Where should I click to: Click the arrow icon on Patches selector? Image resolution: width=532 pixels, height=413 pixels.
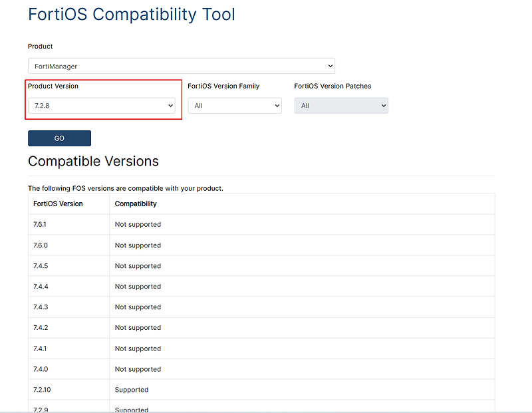click(x=383, y=105)
